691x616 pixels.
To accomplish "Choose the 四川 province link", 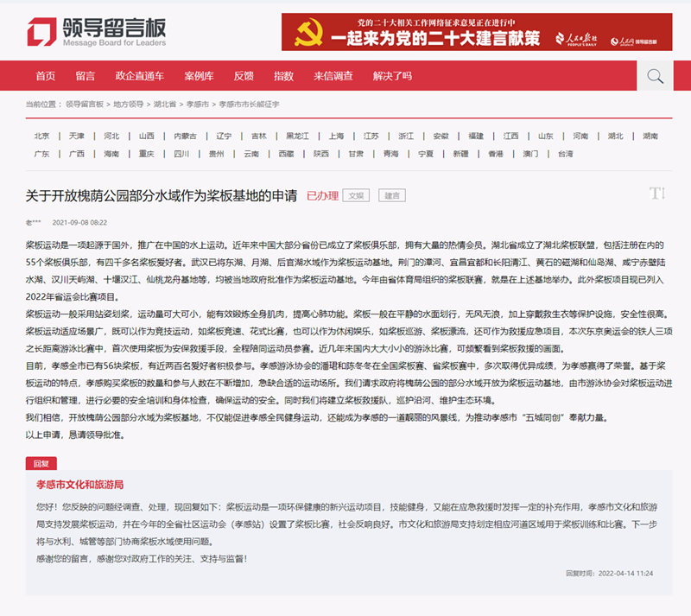I will tap(181, 154).
